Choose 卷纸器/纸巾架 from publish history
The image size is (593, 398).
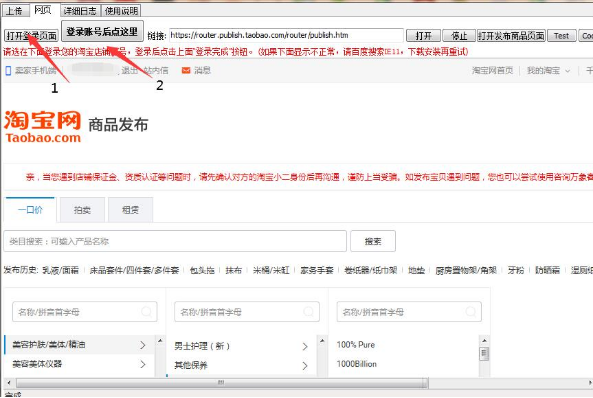[371, 270]
